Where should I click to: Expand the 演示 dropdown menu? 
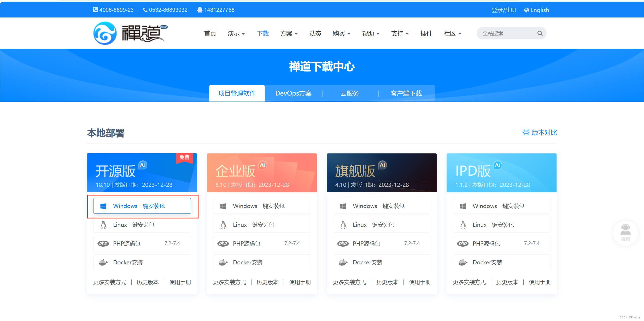point(236,33)
